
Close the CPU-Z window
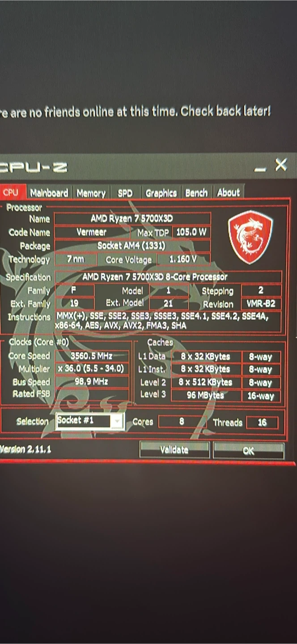click(x=281, y=165)
